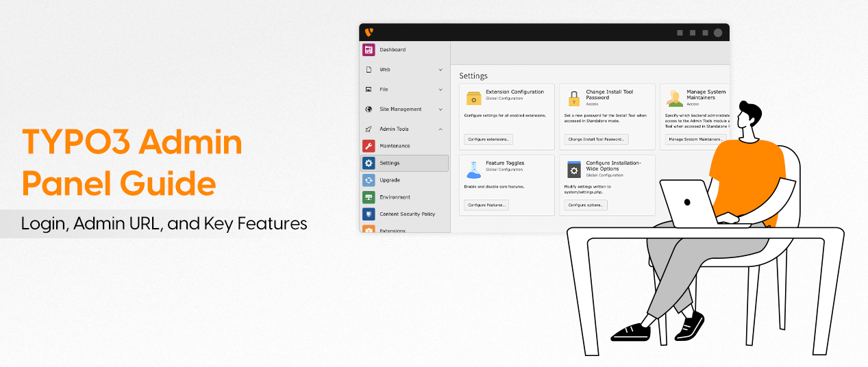Viewport: 868px width, 367px height.
Task: Click the Environment module icon
Action: click(x=369, y=197)
